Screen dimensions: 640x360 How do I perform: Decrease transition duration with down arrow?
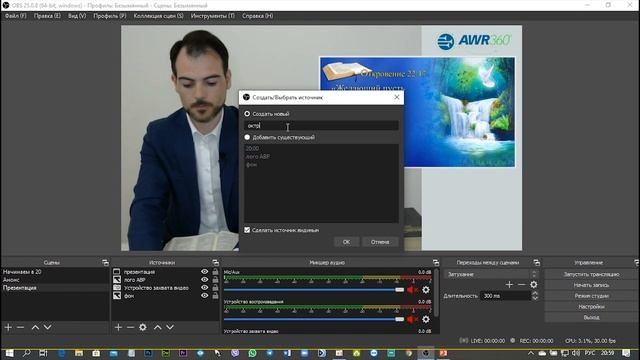pos(535,298)
